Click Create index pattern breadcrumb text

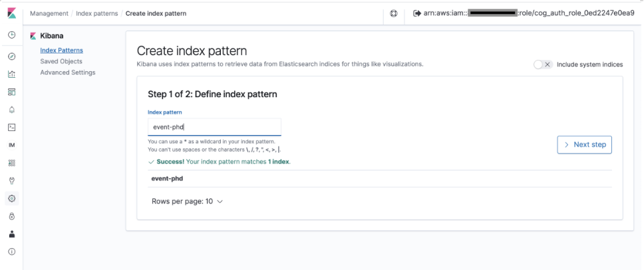[x=156, y=13]
